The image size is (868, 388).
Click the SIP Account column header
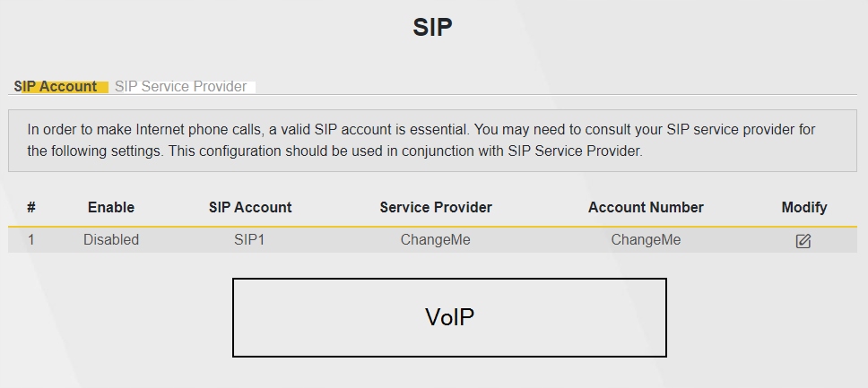[250, 207]
